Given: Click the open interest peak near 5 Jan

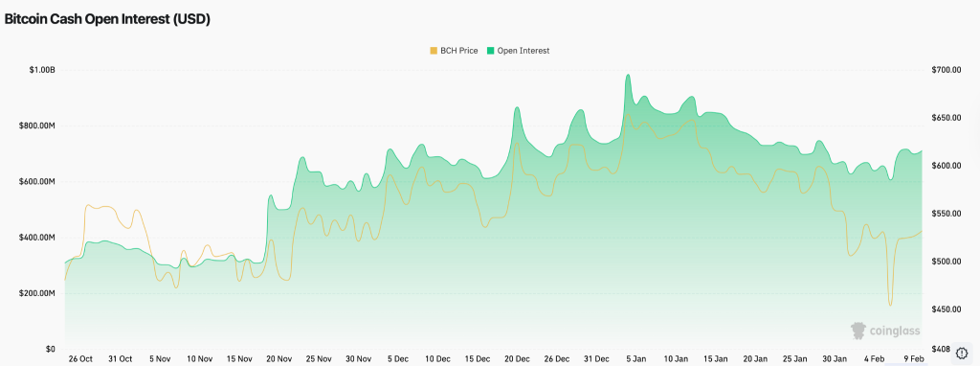Looking at the screenshot, I should (x=628, y=75).
